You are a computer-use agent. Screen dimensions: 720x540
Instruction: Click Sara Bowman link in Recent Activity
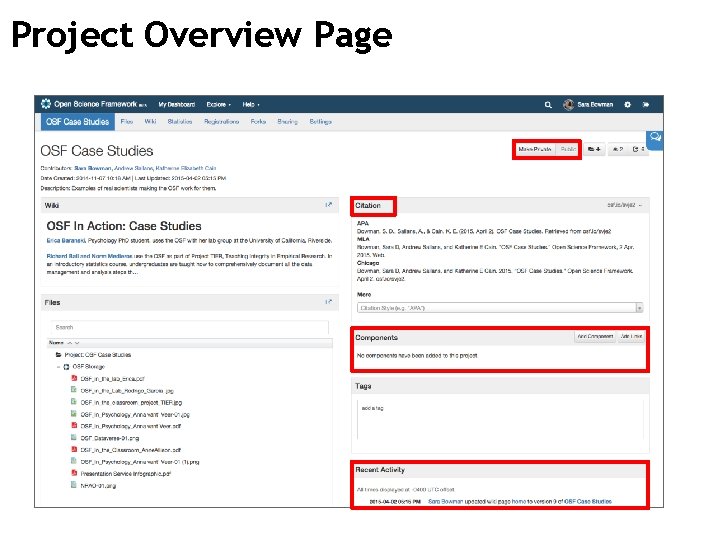tap(445, 501)
